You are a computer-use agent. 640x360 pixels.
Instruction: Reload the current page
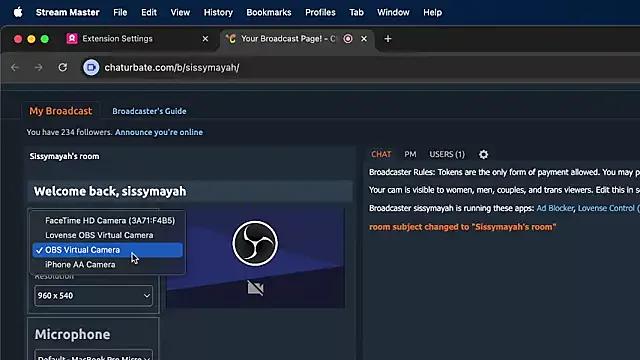62,67
